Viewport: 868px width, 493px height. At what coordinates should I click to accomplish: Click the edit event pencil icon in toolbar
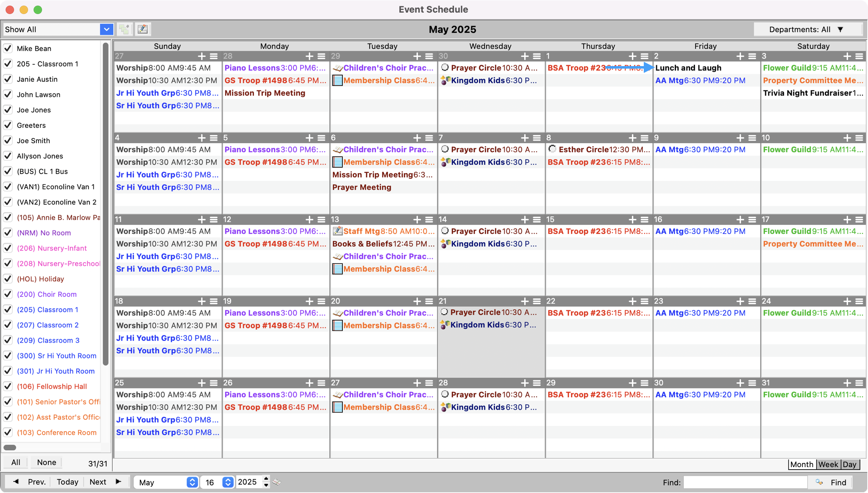pyautogui.click(x=143, y=29)
